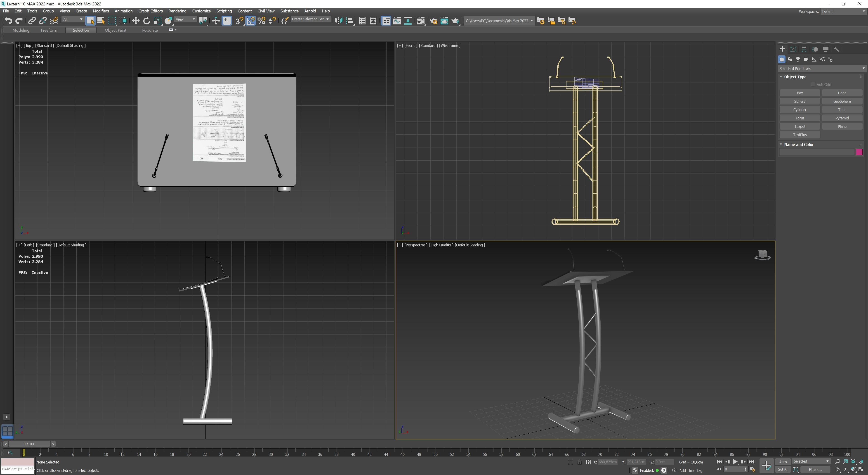Screen dimensions: 868x475
Task: Open the Hierarchy command panel tab
Action: 804,49
